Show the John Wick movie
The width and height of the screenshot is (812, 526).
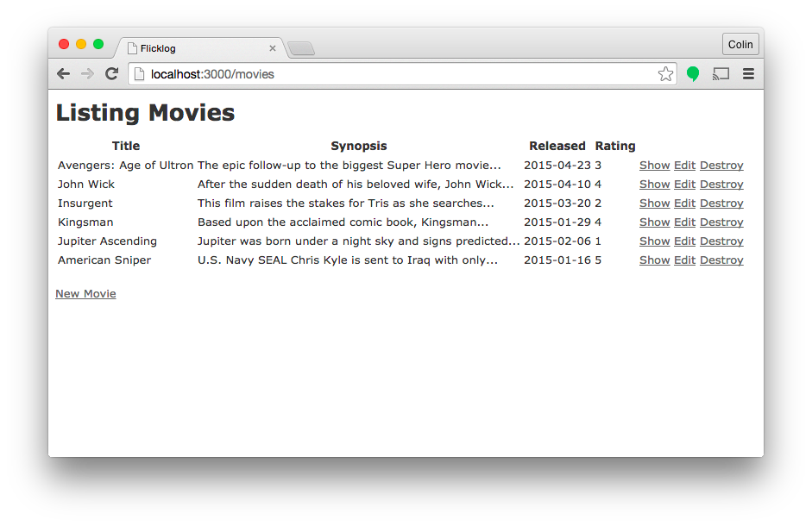tap(655, 185)
